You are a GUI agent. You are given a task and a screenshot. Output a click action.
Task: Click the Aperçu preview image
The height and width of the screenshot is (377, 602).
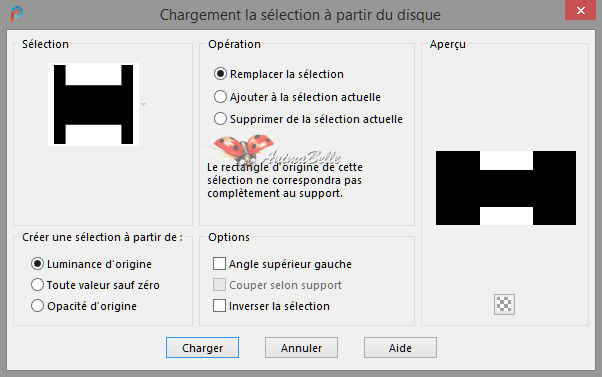[506, 188]
